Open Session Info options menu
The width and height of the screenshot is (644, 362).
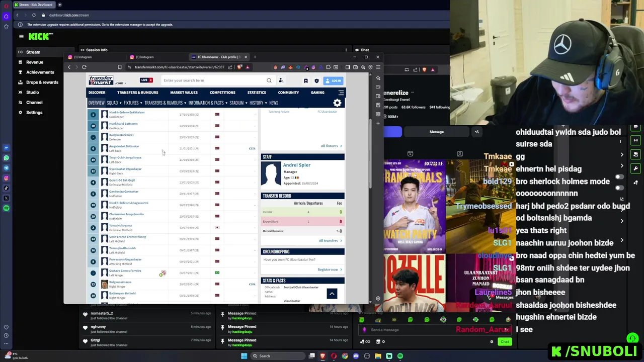(x=346, y=50)
